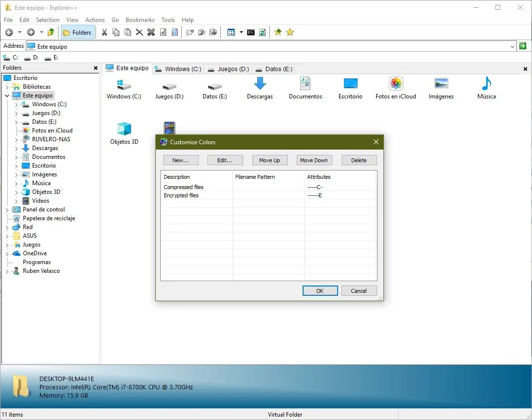532x420 pixels.
Task: Select the Objetos 3D icon
Action: (124, 133)
